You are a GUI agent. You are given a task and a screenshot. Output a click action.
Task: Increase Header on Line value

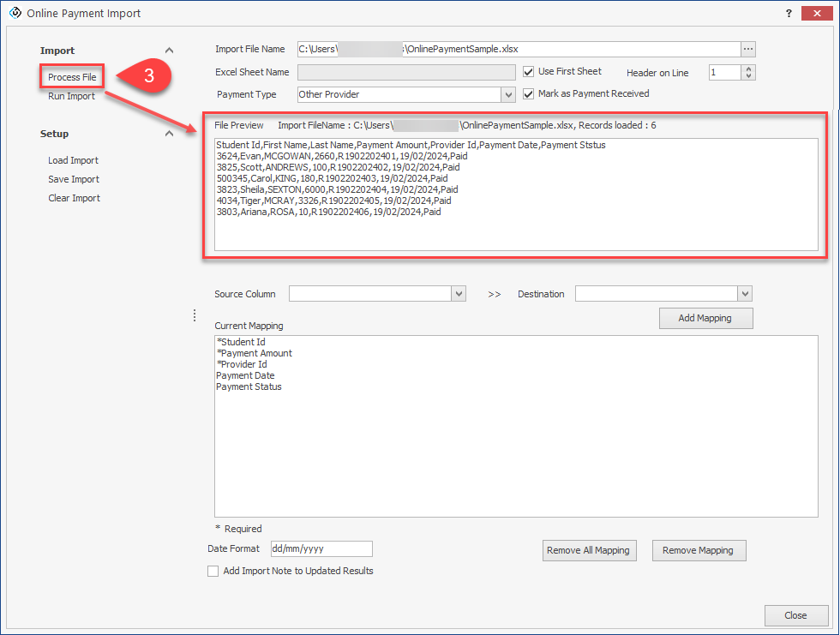748,69
